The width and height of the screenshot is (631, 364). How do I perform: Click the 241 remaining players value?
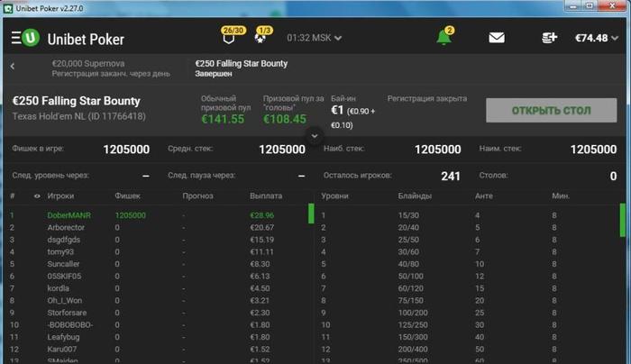pos(451,177)
